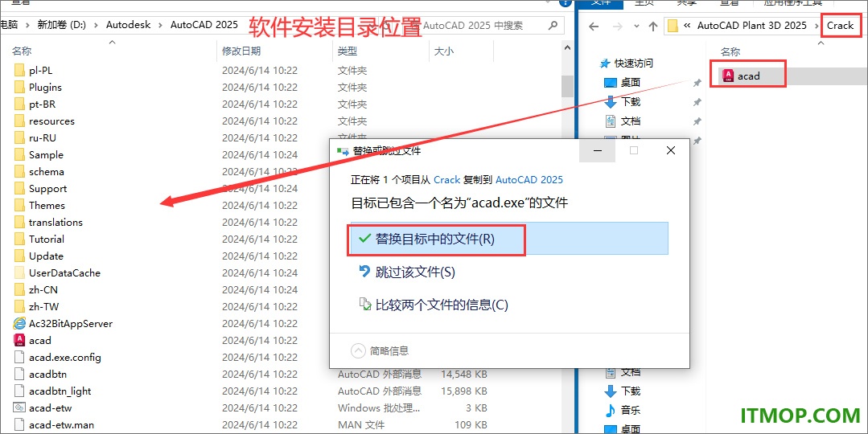Viewport: 868px width, 434px height.
Task: Open Downloads (下载) under Quick access
Action: coord(631,102)
